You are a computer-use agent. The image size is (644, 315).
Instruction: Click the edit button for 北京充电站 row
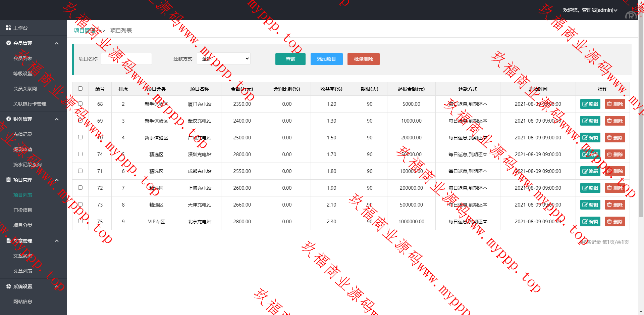point(590,222)
